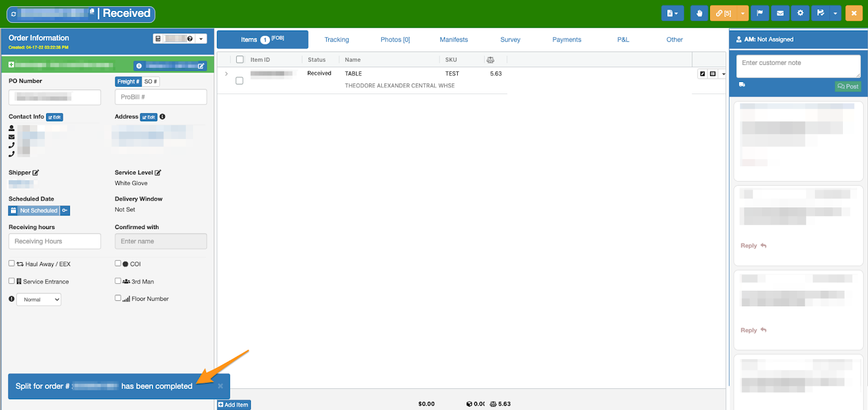868x410 pixels.
Task: Click info icon next to Address Edit
Action: 163,117
